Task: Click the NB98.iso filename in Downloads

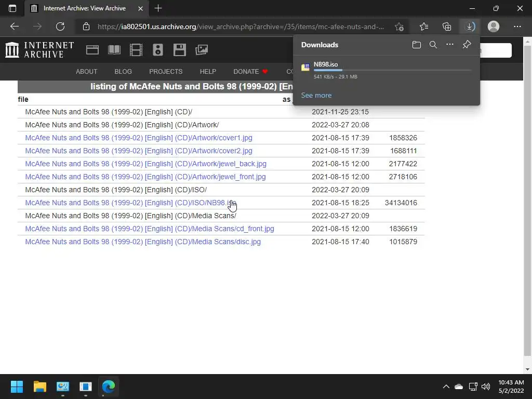Action: pos(326,64)
